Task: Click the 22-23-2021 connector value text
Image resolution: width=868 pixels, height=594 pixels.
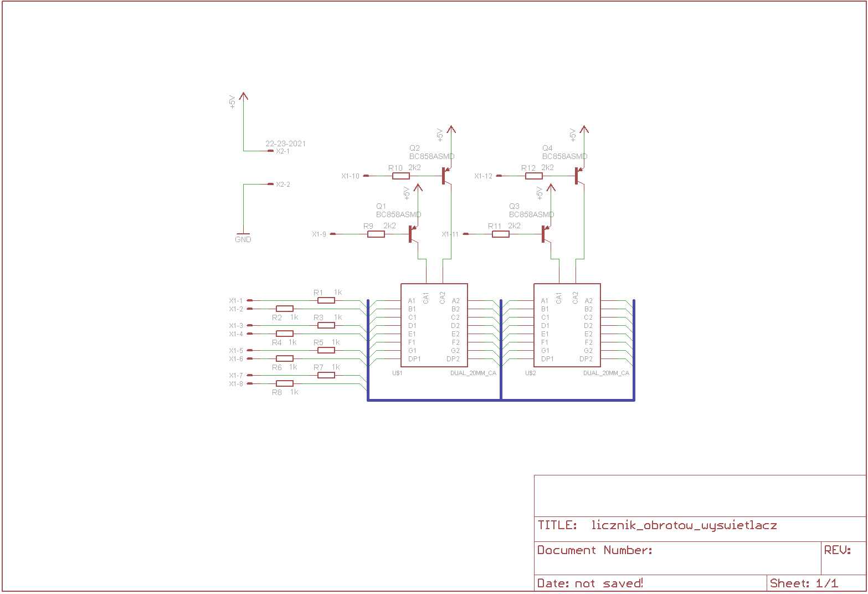Action: 285,144
